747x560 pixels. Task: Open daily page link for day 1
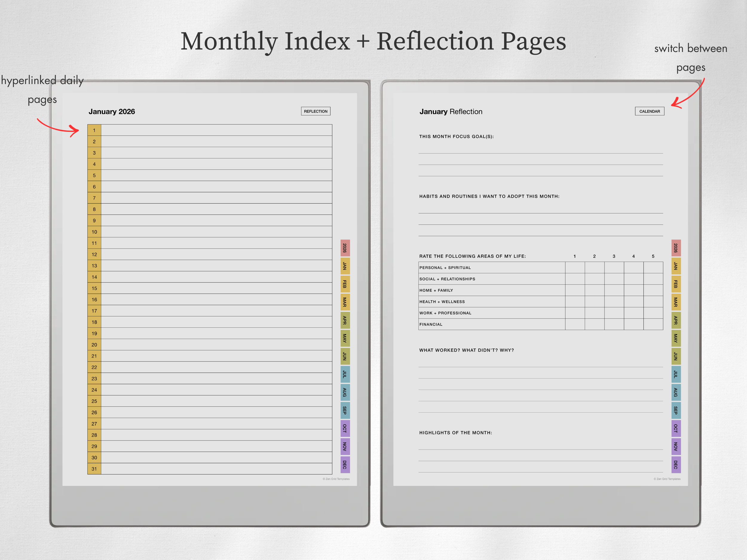pos(94,130)
